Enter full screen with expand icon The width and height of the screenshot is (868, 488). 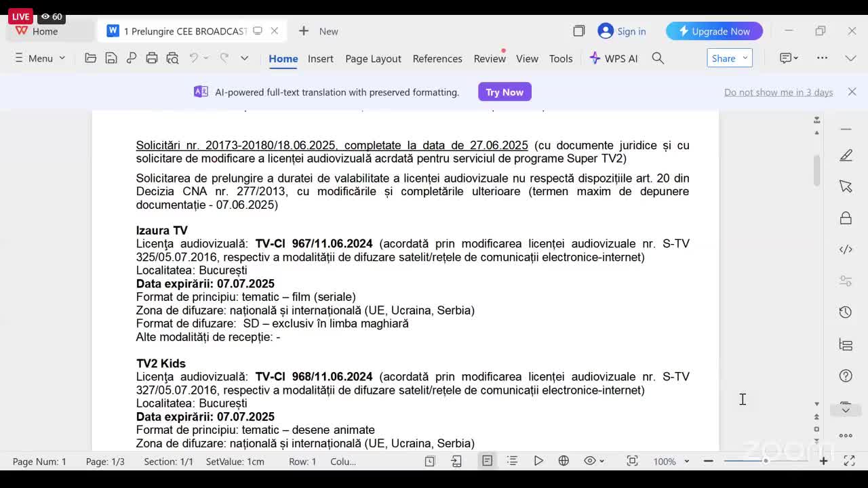[x=849, y=461]
